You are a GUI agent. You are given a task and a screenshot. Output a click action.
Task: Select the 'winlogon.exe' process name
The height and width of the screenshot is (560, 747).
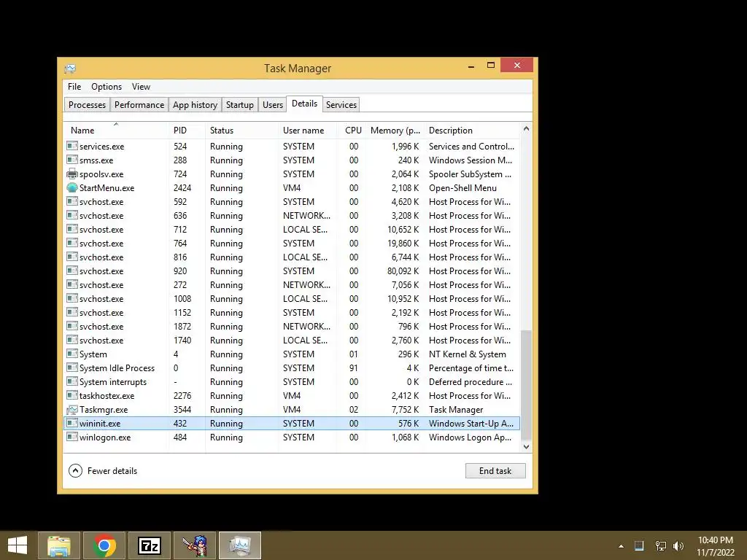(x=105, y=437)
